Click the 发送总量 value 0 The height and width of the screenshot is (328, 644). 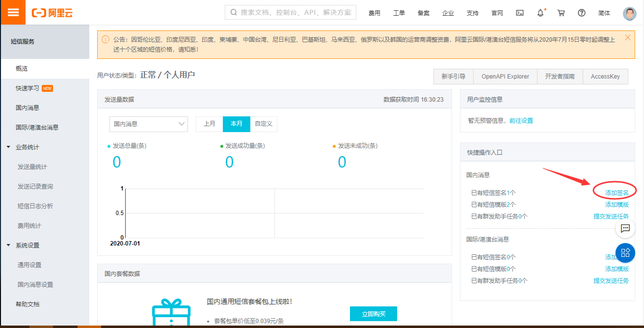pos(117,162)
